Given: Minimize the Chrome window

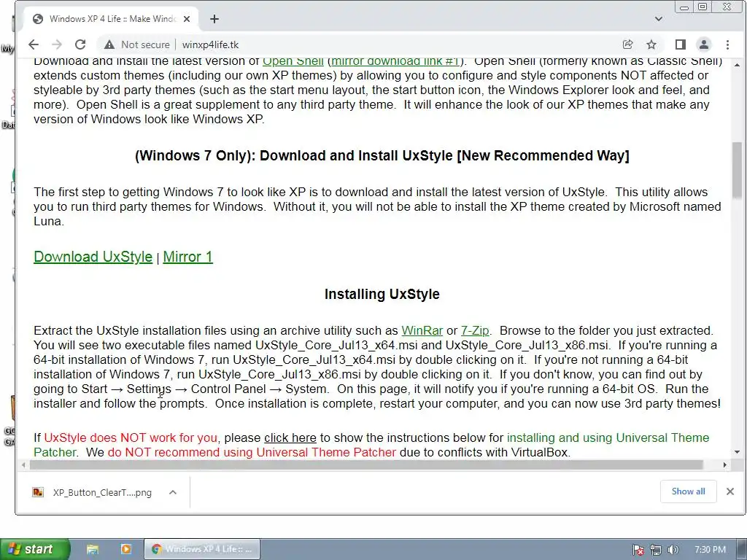Looking at the screenshot, I should [x=684, y=7].
